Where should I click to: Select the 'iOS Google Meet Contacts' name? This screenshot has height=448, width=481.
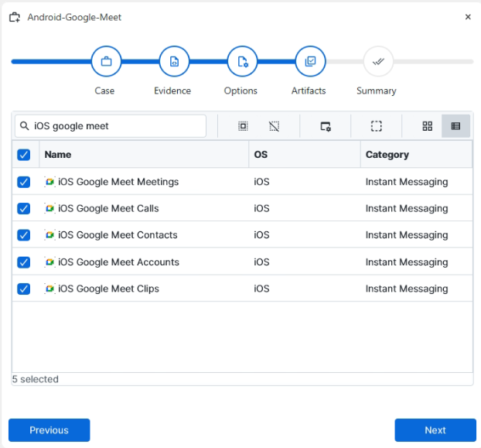(118, 235)
